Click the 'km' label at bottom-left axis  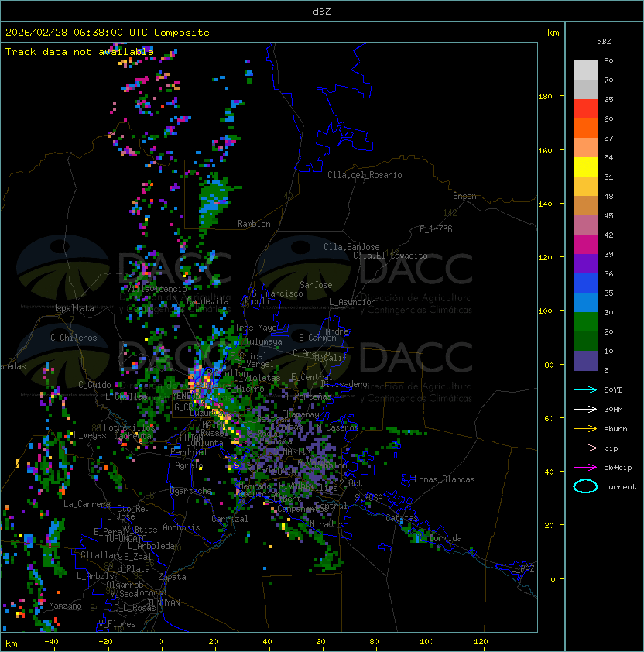tap(12, 643)
